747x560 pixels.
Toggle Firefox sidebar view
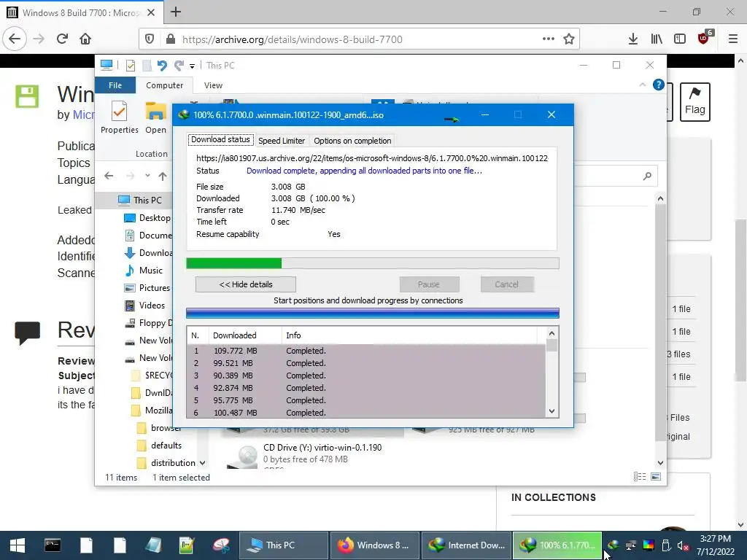[680, 39]
